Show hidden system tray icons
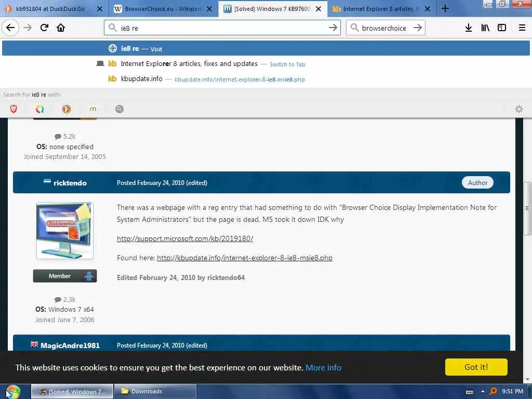 click(x=483, y=391)
